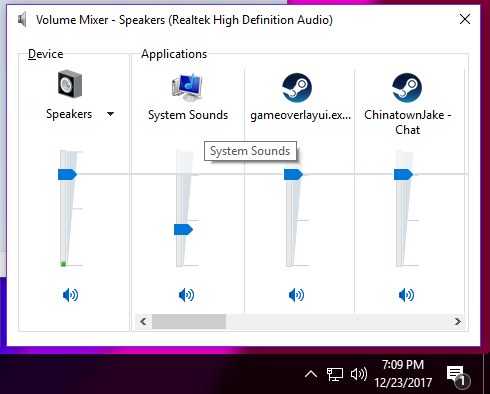490x394 pixels.
Task: Close the Volume Mixer window
Action: pos(465,19)
